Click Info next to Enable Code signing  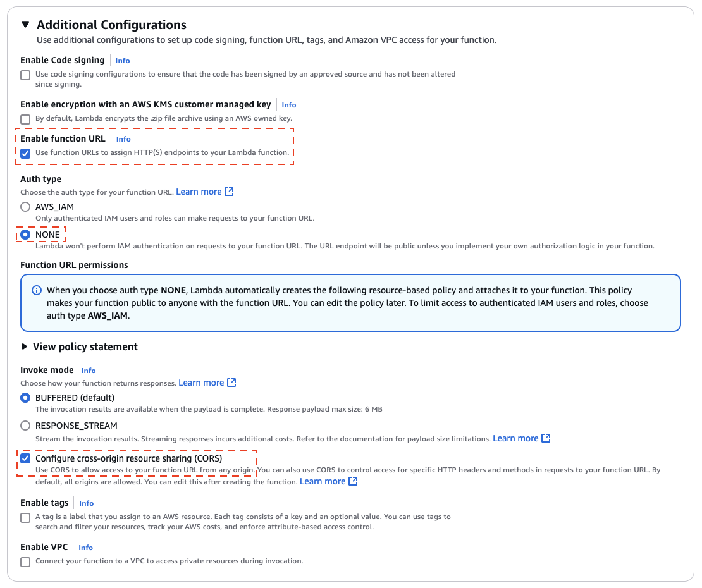click(122, 60)
